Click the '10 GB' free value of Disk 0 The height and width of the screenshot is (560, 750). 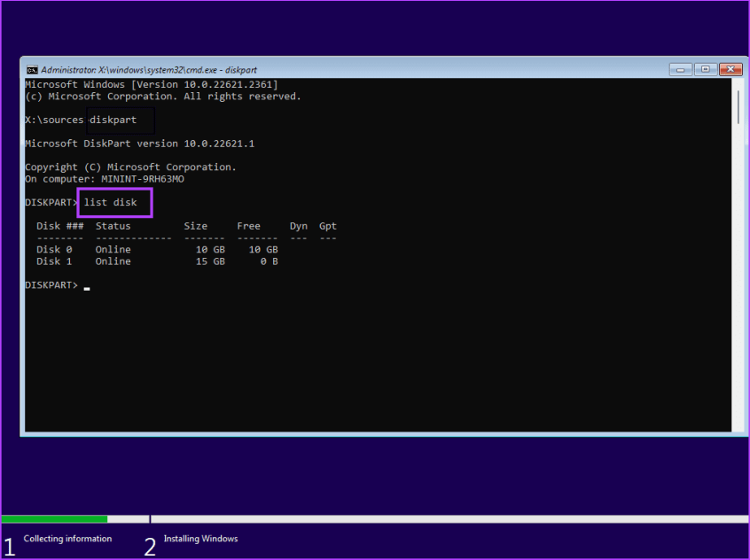click(x=263, y=250)
